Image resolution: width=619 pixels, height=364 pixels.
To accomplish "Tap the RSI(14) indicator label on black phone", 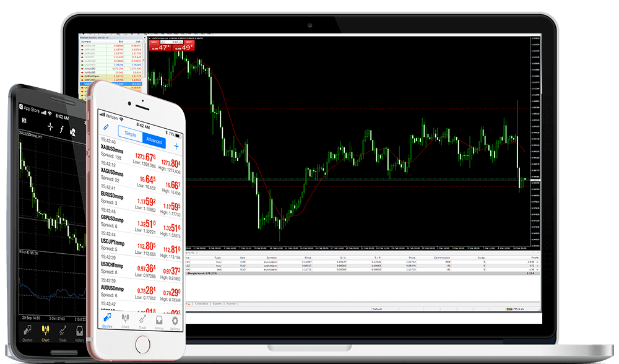I will pyautogui.click(x=29, y=253).
